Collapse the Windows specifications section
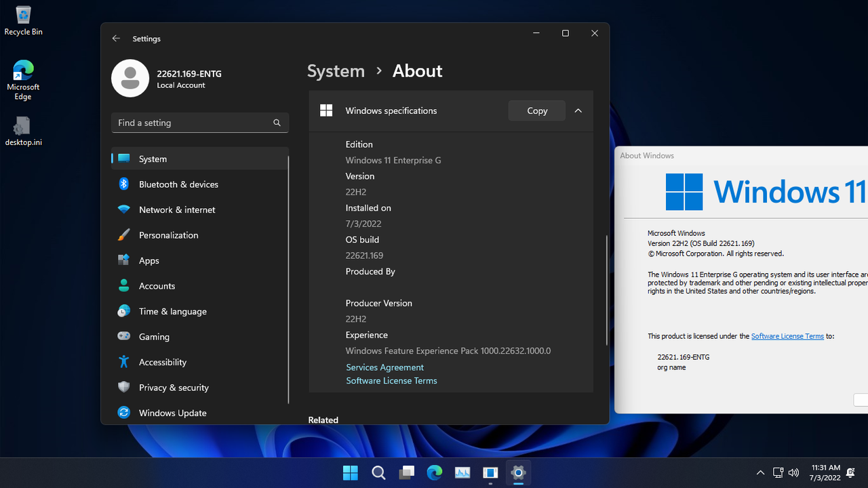This screenshot has height=488, width=868. (x=578, y=111)
